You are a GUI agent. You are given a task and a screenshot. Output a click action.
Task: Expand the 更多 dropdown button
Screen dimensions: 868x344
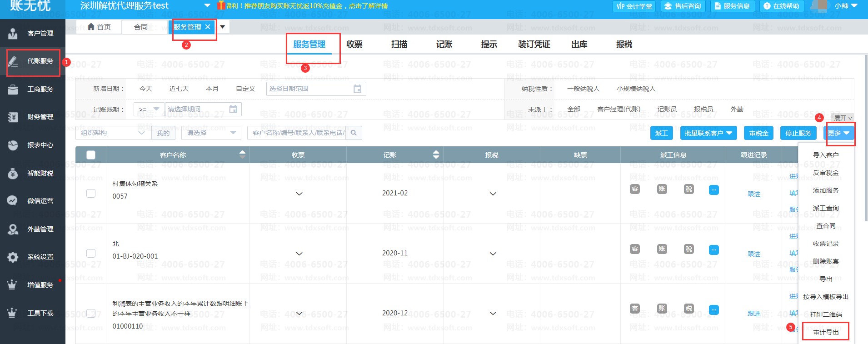[x=838, y=133]
